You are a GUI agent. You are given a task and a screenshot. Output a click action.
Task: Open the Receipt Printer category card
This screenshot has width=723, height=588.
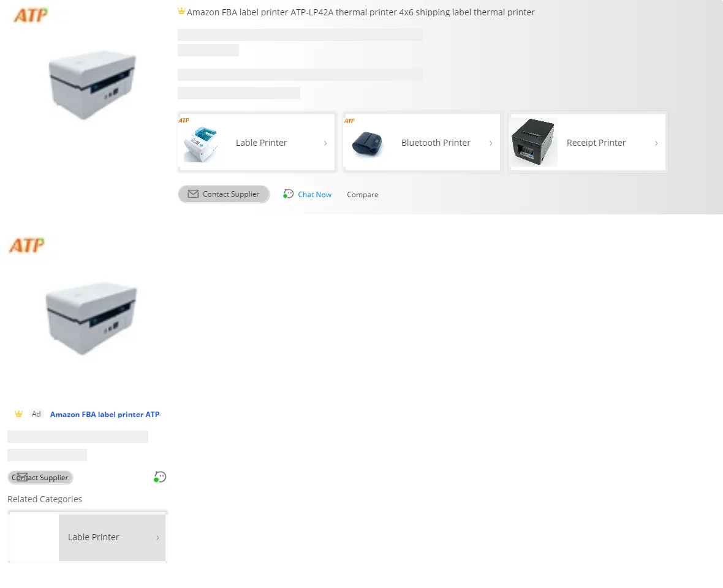(x=588, y=142)
